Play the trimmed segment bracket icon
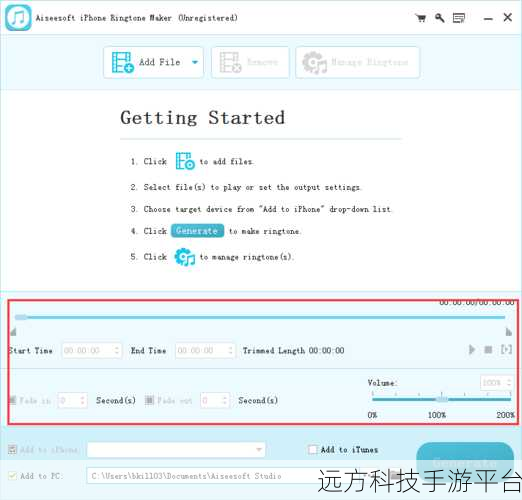This screenshot has width=522, height=500. coord(506,350)
